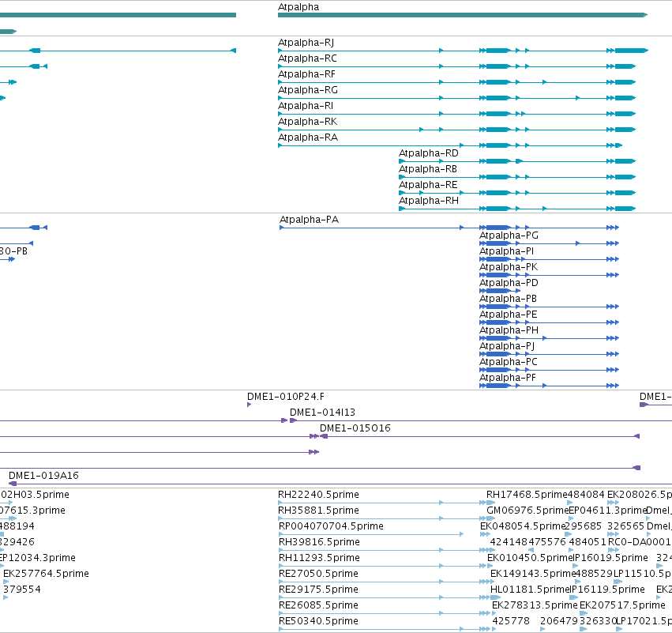
Task: Click the EK278313.5prime EST label
Action: click(535, 605)
